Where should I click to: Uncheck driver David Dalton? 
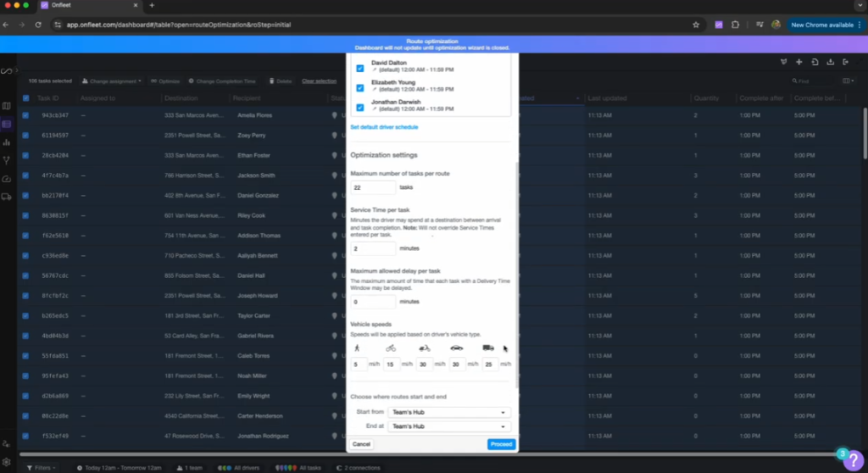coord(359,68)
